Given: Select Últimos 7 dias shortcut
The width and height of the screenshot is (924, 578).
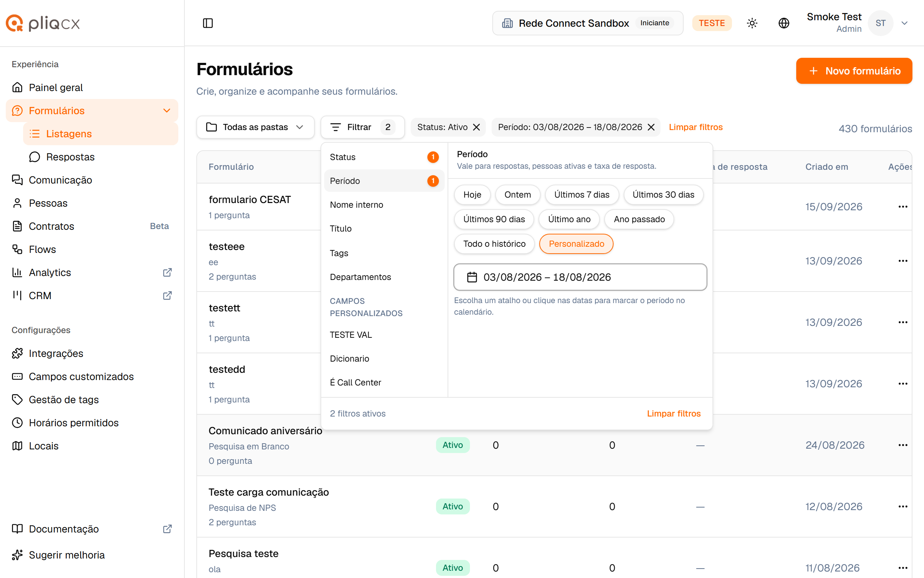Looking at the screenshot, I should click(x=581, y=195).
